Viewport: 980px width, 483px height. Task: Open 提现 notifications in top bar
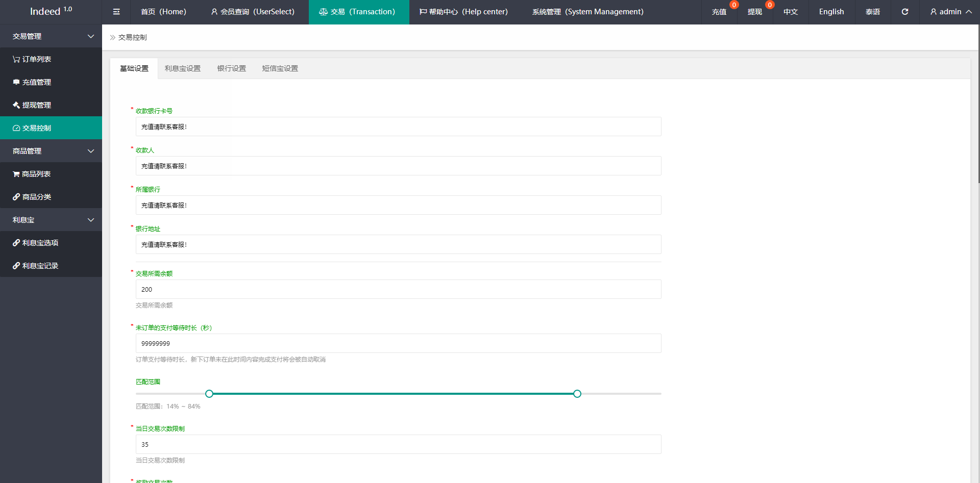(x=755, y=12)
